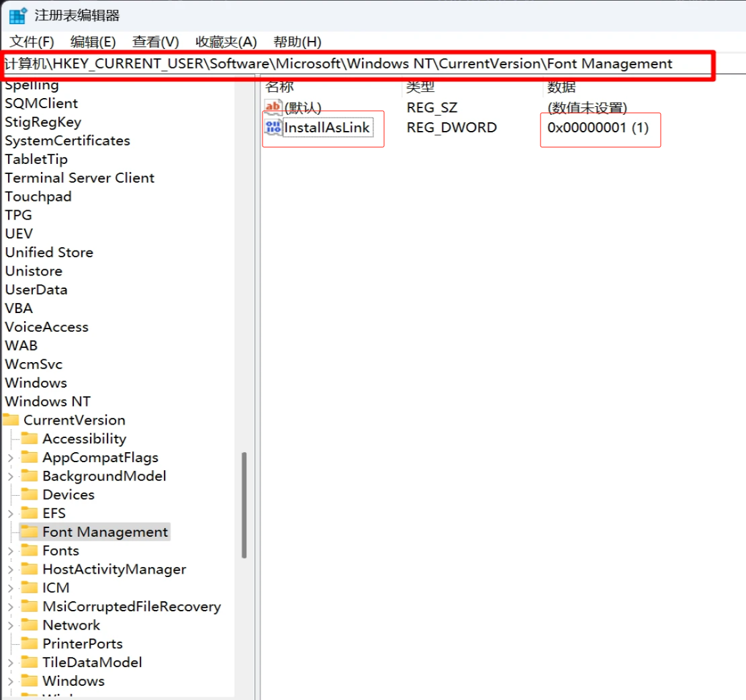
Task: Expand the EFS key
Action: (11, 513)
